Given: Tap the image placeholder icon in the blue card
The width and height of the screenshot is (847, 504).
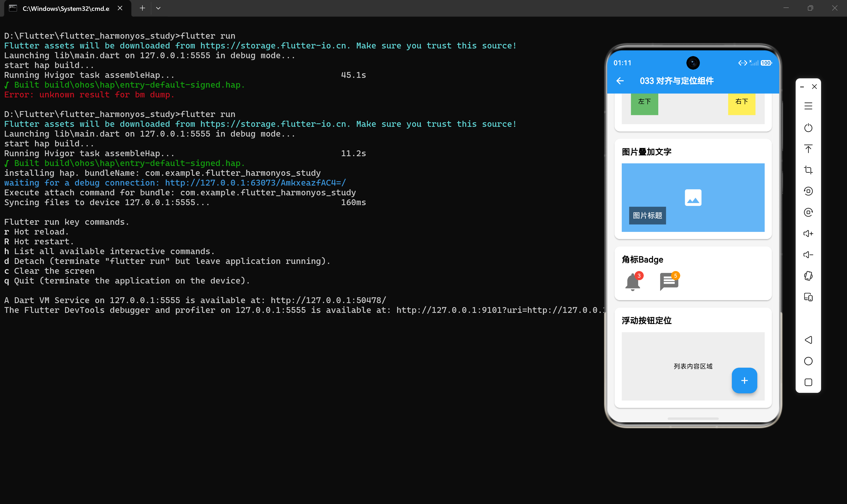Looking at the screenshot, I should click(x=693, y=198).
